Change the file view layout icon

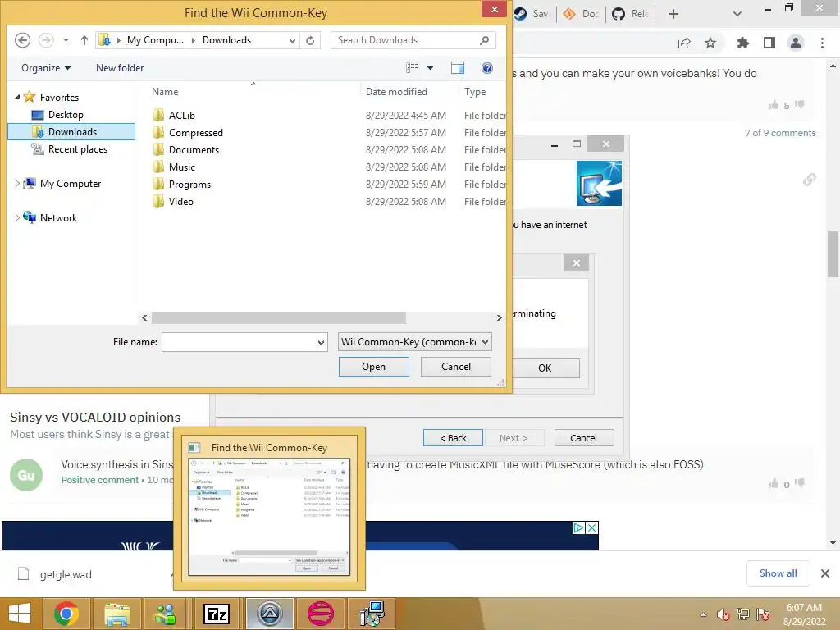coord(412,68)
